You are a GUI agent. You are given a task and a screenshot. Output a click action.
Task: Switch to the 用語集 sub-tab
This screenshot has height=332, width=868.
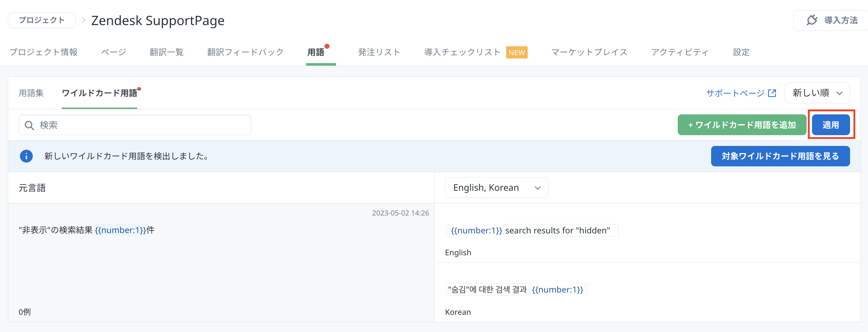(31, 93)
